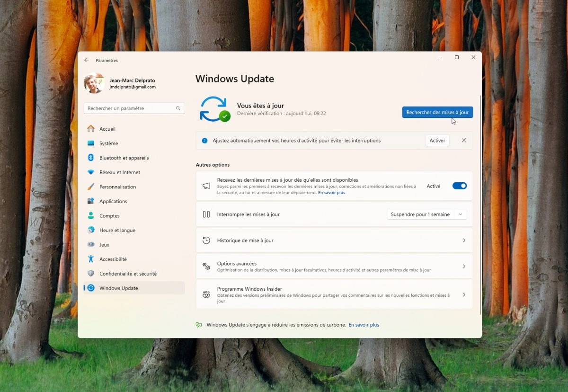Click the Autres options heading
Screen dimensions: 568x392
coord(213,165)
